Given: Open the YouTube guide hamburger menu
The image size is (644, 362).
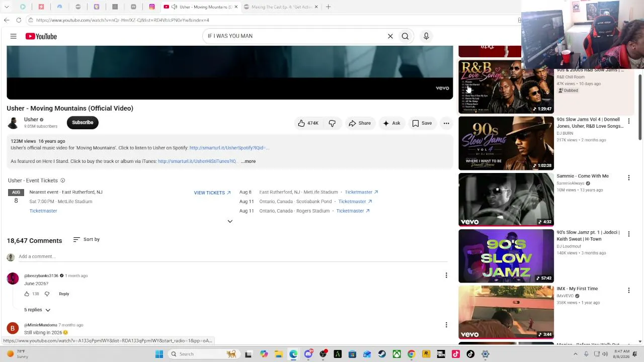Looking at the screenshot, I should pos(14,36).
